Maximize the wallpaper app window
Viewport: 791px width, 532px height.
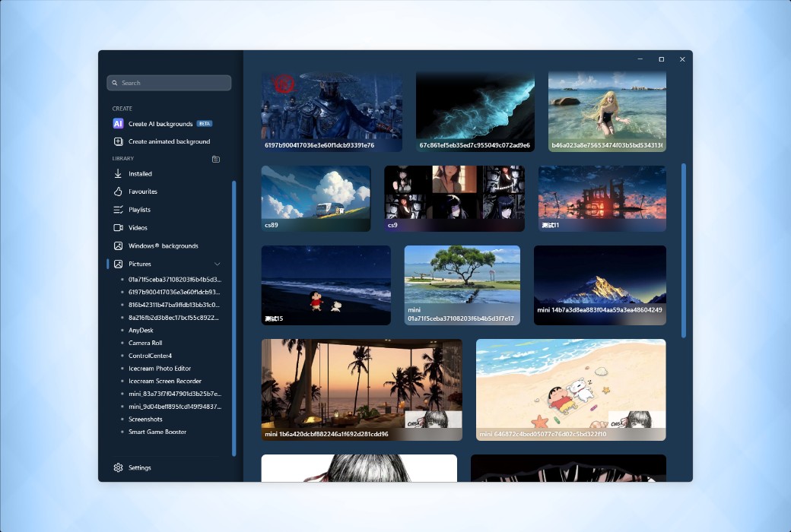point(662,59)
